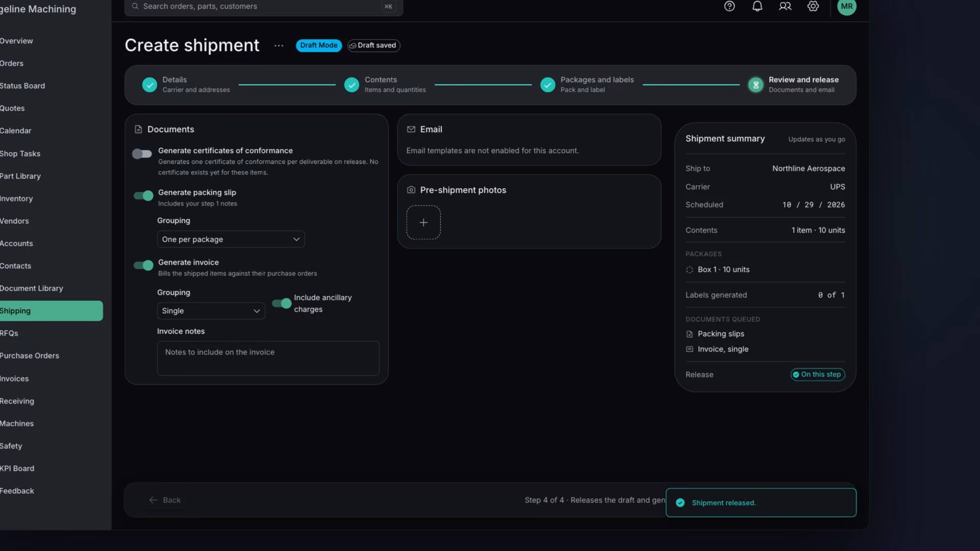980x551 pixels.
Task: Click the Back button
Action: click(x=164, y=500)
